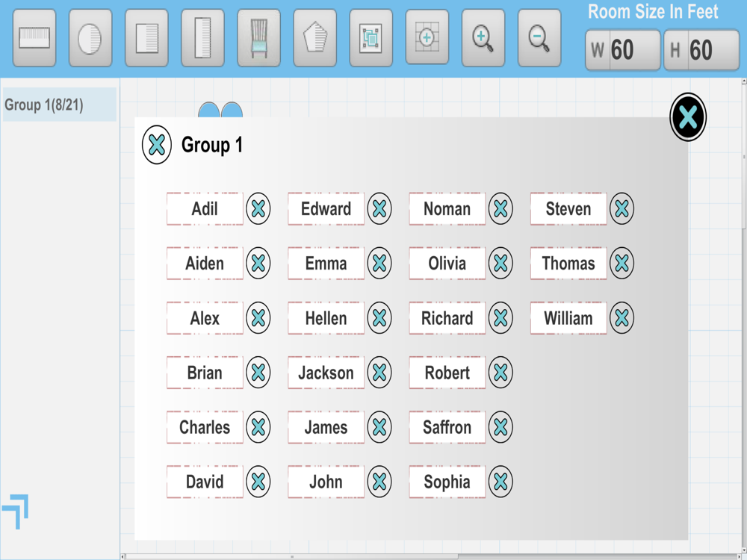Click the blue corner bracket icon in sidebar
Viewport: 747px width, 560px height.
click(x=15, y=511)
